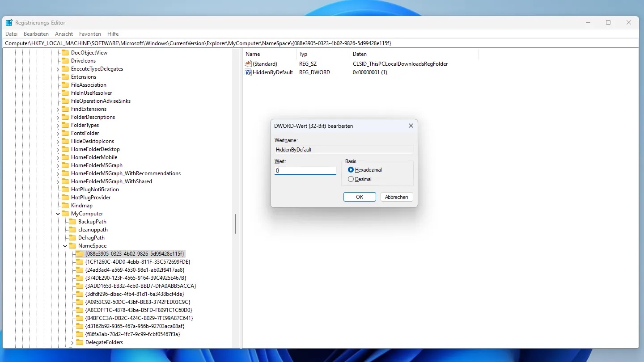Collapse the NameSpace tree node
This screenshot has width=644, height=362.
point(65,246)
